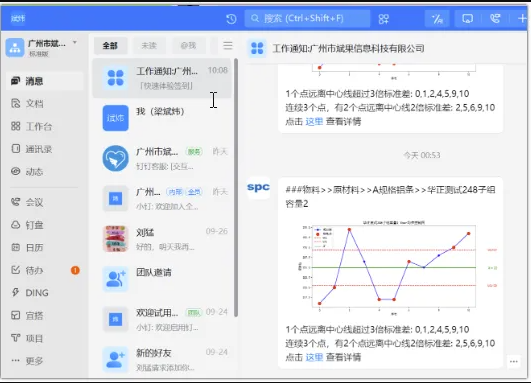Click the conversation list scrollbar
The image size is (531, 383).
[x=236, y=188]
